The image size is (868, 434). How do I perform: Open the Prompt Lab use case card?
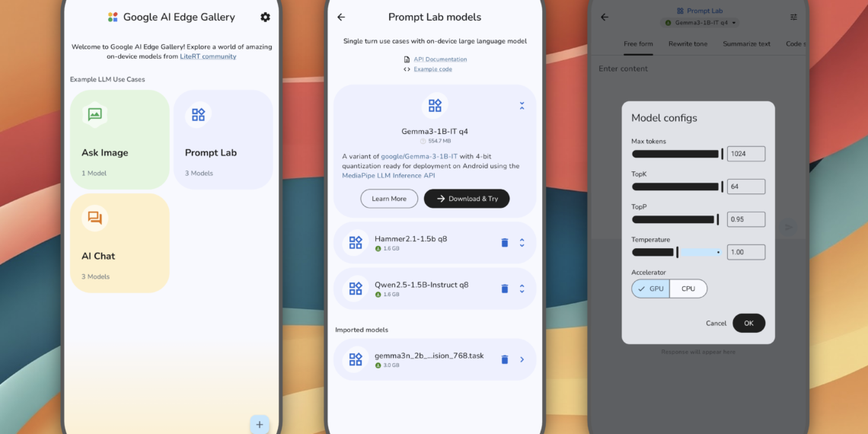click(x=223, y=139)
